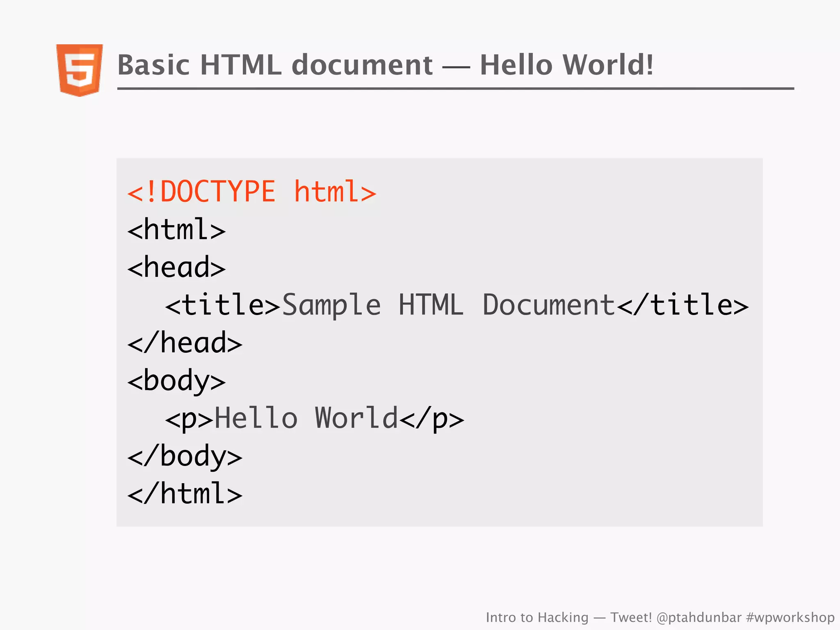Click the slide title 'Basic HTML document — Hello World!'
This screenshot has height=630, width=840.
[x=386, y=65]
